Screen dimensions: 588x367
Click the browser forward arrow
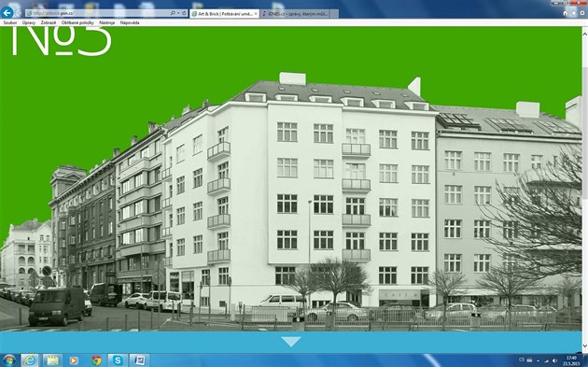coord(19,13)
